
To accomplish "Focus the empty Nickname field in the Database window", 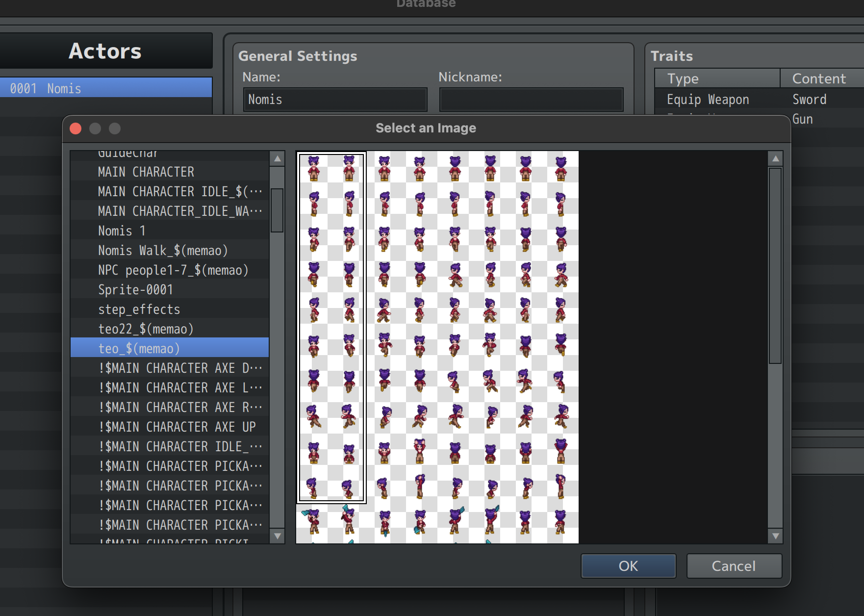I will (532, 100).
